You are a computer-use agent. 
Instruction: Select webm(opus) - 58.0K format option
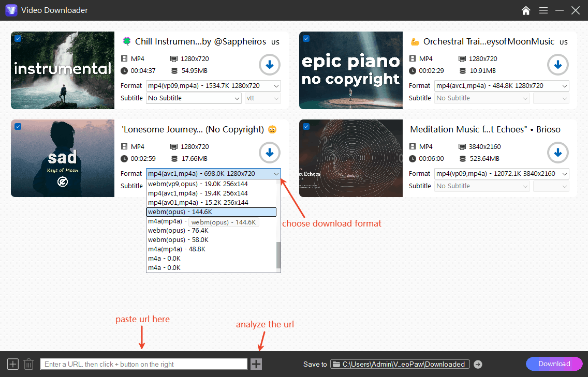(211, 240)
